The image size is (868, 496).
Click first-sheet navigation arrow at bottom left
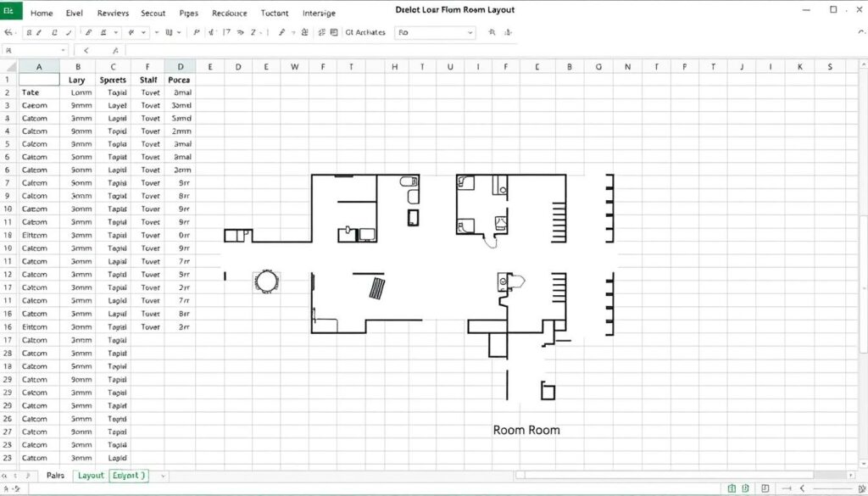coord(5,476)
